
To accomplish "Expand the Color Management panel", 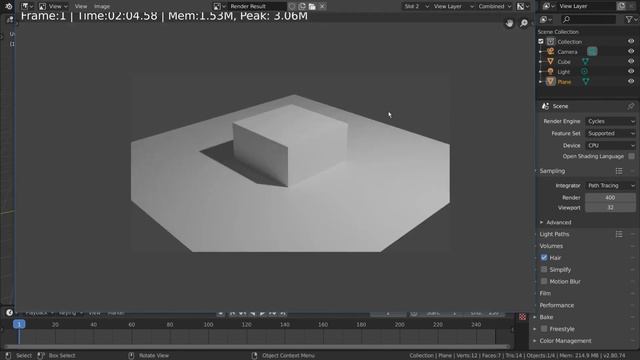I will tap(565, 341).
